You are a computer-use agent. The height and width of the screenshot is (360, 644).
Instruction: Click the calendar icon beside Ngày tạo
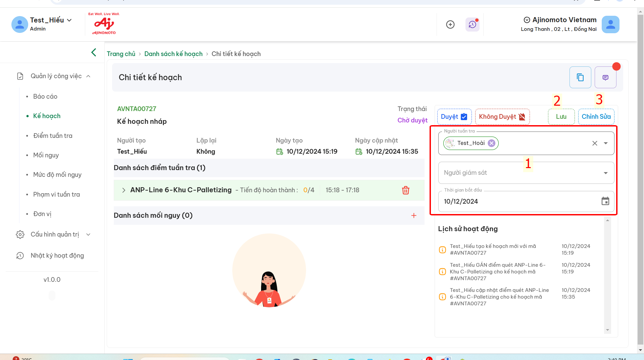coord(280,152)
